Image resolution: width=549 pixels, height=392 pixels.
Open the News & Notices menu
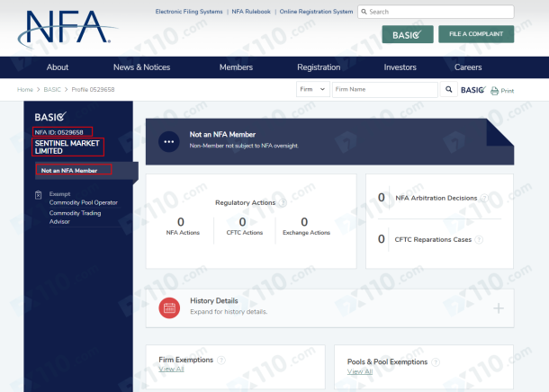click(142, 67)
